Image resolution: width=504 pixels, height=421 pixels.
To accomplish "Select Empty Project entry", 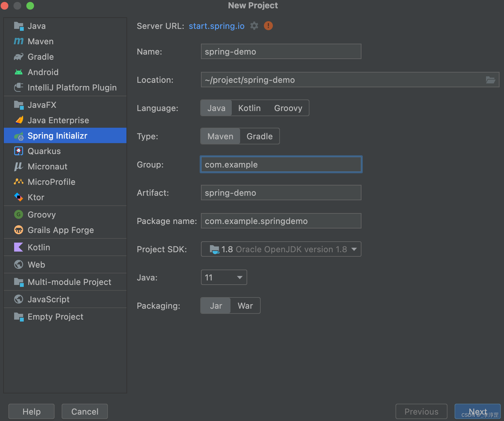I will (65, 317).
